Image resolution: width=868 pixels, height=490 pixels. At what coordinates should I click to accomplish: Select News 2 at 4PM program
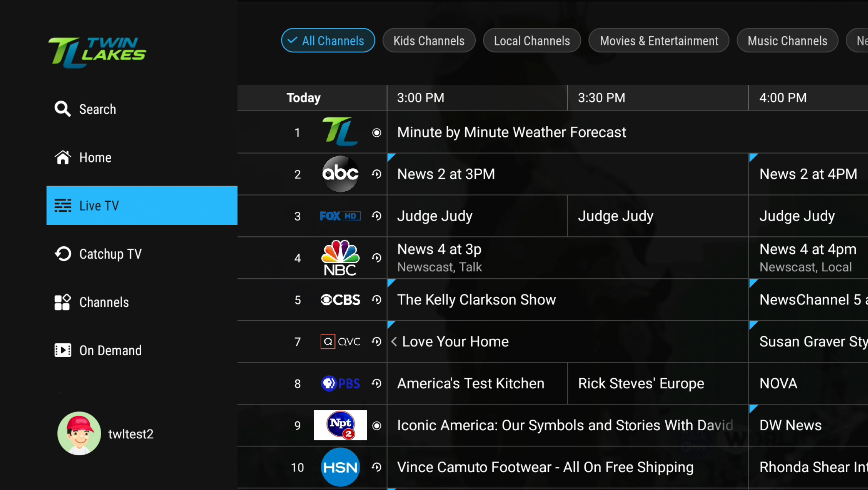(x=808, y=174)
